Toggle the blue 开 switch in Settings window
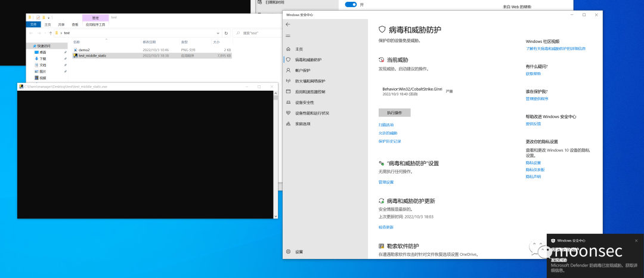Screen dimensions: 644x278 (351, 5)
